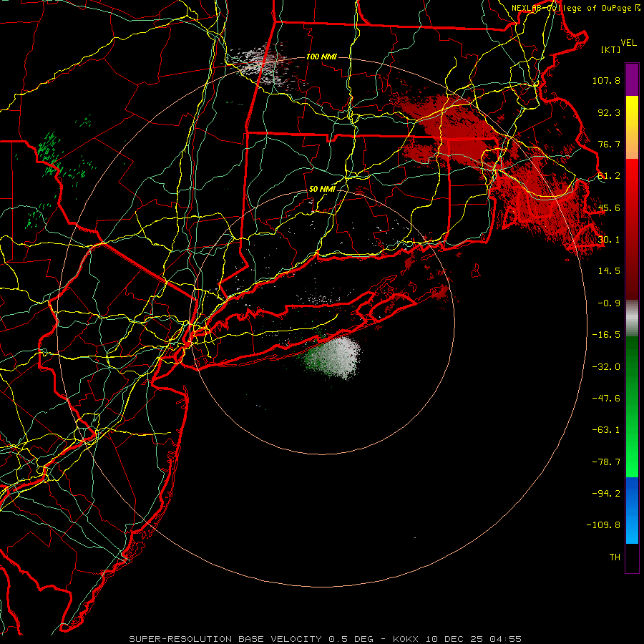Click the 14.5 velocity scale value
The width and height of the screenshot is (644, 644).
(609, 271)
